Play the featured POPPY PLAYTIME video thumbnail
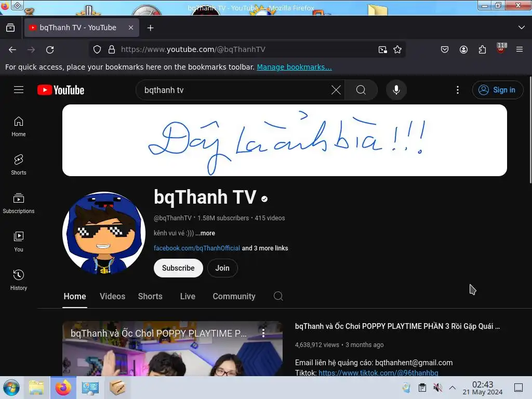 [x=172, y=353]
